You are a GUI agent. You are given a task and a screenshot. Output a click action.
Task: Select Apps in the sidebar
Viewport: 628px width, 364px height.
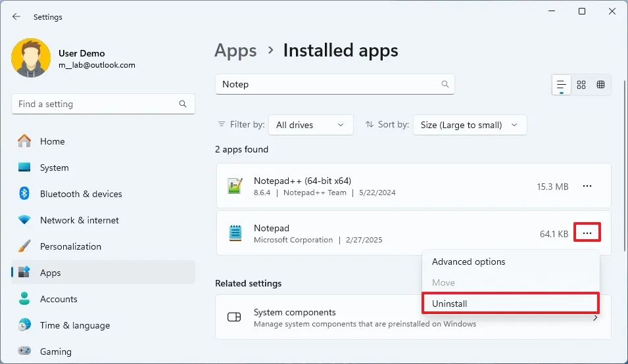(103, 273)
